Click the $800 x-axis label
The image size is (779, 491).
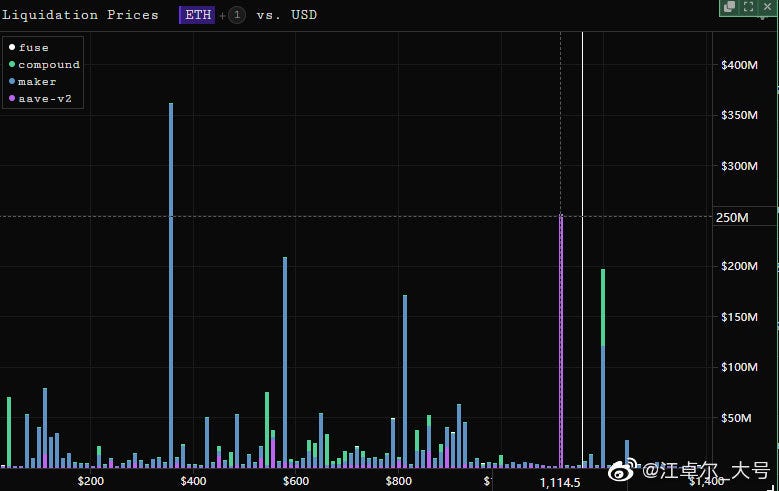(x=398, y=481)
